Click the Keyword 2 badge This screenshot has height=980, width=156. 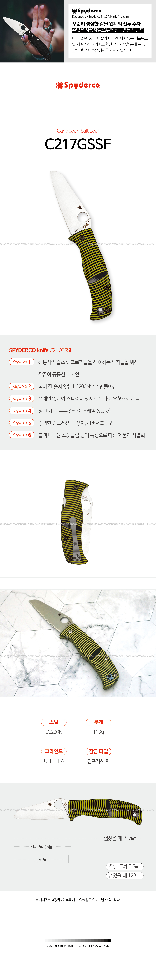[22, 386]
